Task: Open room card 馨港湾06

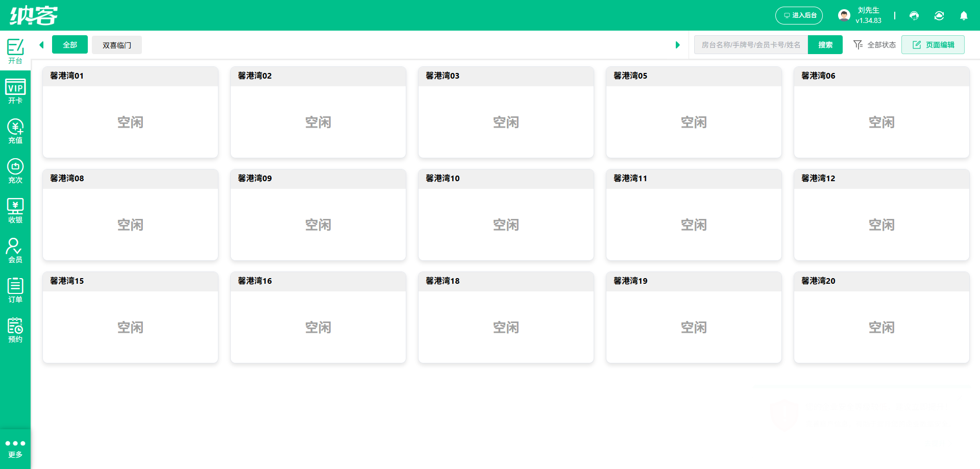Action: tap(881, 112)
